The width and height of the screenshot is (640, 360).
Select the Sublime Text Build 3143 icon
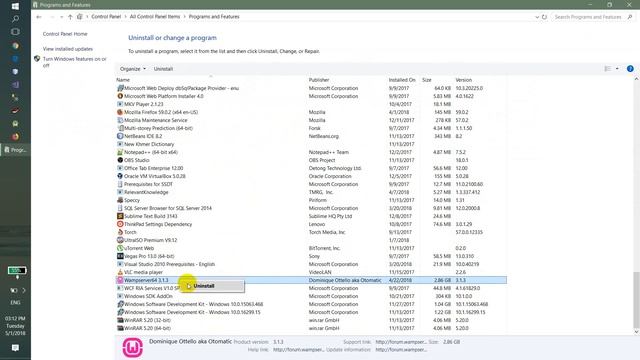coord(120,216)
